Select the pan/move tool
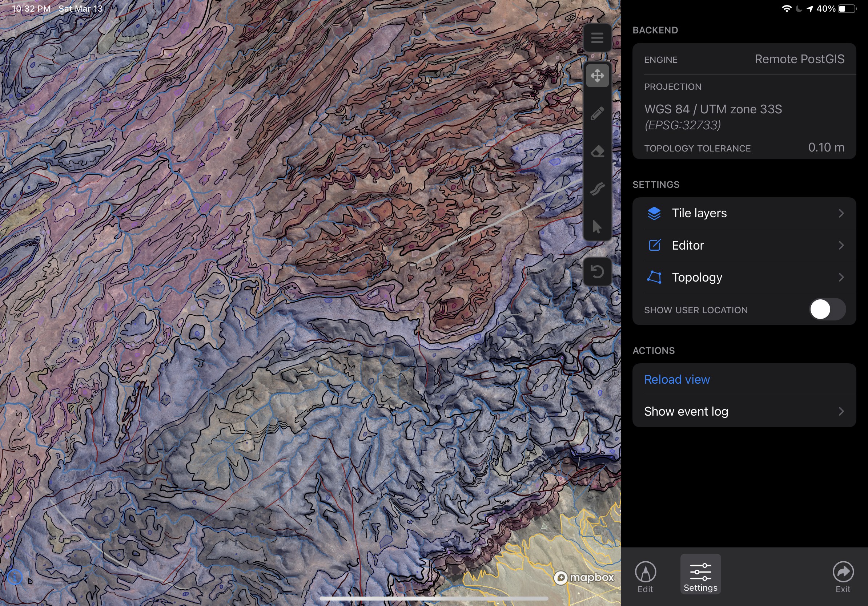This screenshot has width=868, height=606. (597, 76)
